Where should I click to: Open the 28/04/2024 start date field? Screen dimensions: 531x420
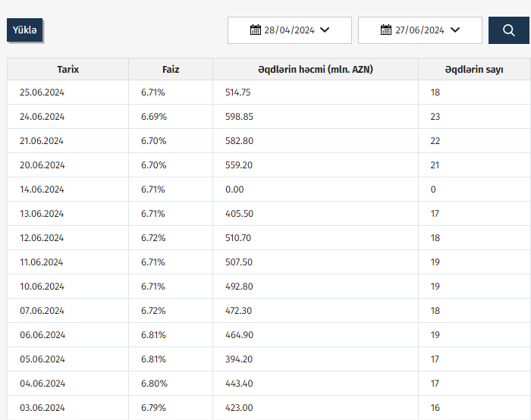pos(289,30)
